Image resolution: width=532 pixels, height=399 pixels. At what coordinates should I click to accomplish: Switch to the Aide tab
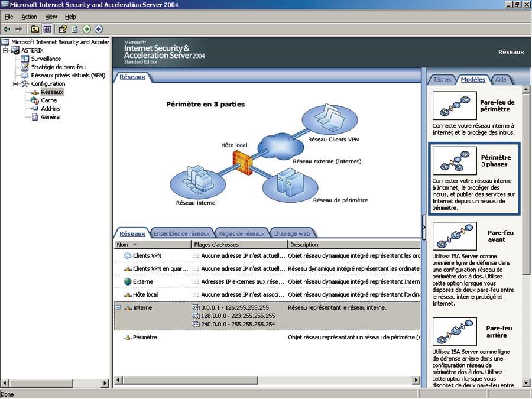pos(501,79)
